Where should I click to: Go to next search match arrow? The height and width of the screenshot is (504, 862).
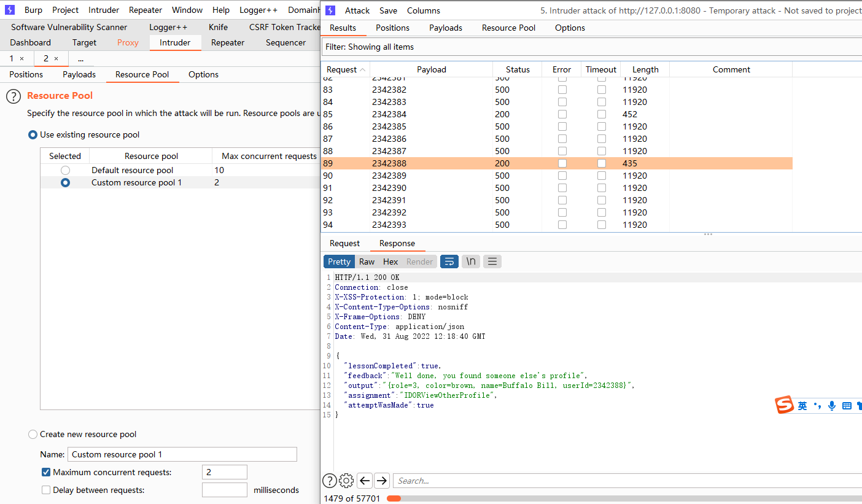382,481
